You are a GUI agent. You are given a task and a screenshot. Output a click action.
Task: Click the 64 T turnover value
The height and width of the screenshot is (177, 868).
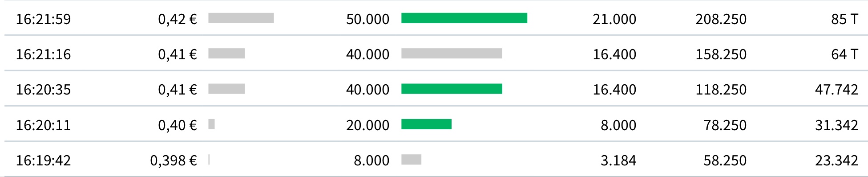844,54
